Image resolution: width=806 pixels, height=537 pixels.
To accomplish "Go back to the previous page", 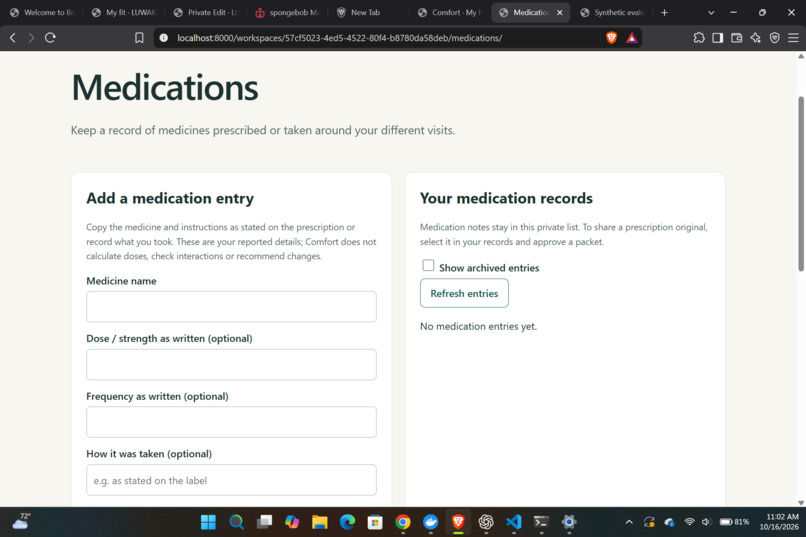I will click(13, 38).
